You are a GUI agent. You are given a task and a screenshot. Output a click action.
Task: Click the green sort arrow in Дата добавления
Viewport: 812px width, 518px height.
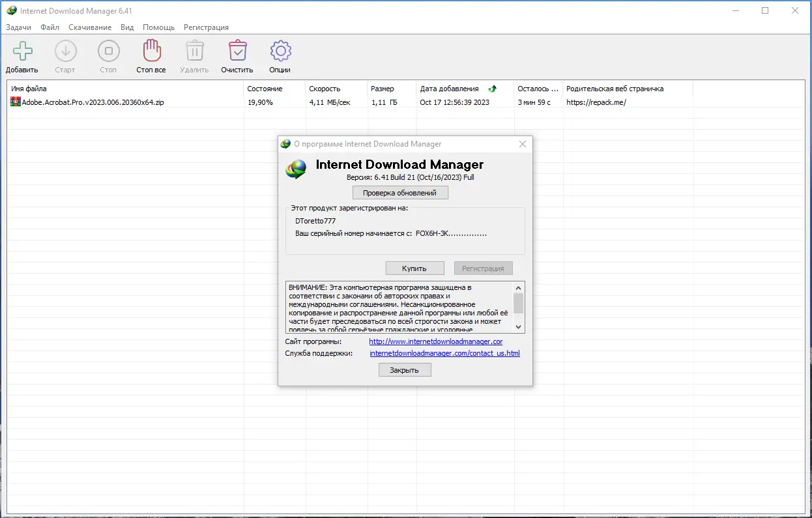[x=492, y=89]
